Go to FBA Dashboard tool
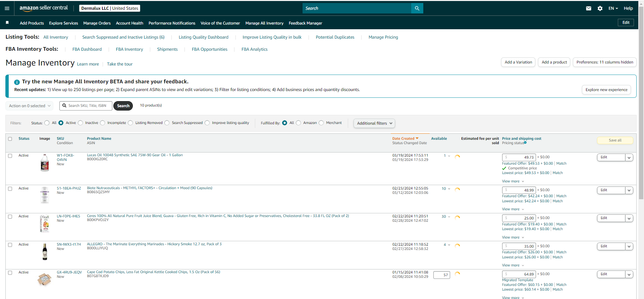This screenshot has width=644, height=299. coord(87,49)
